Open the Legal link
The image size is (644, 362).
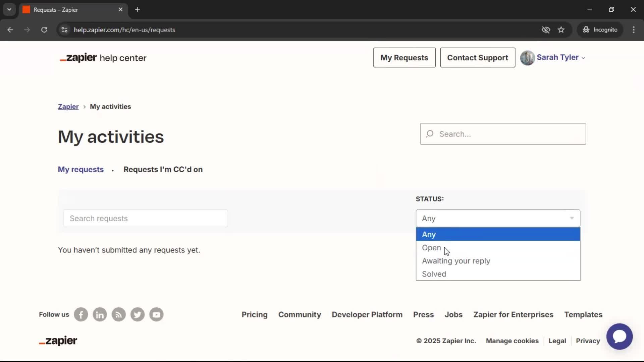point(557,341)
